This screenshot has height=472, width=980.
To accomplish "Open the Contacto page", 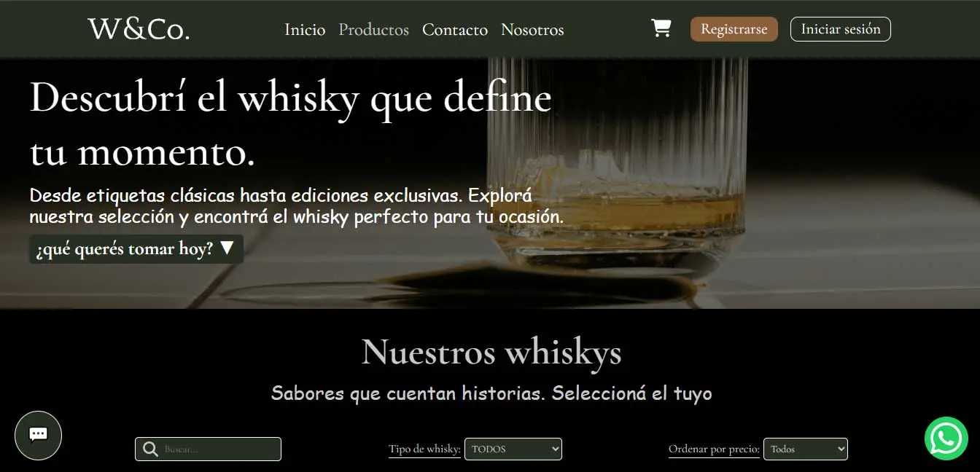I will (455, 30).
